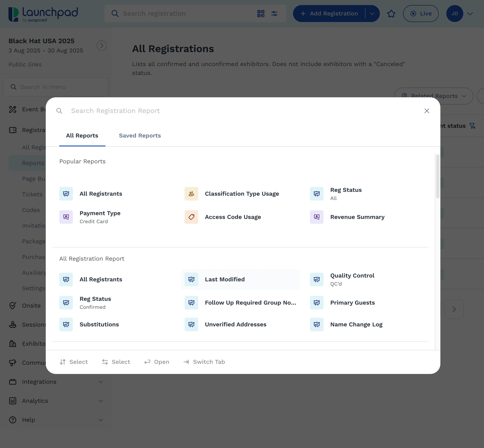This screenshot has height=448, width=484.
Task: Open Last Modified report icon
Action: 191,279
